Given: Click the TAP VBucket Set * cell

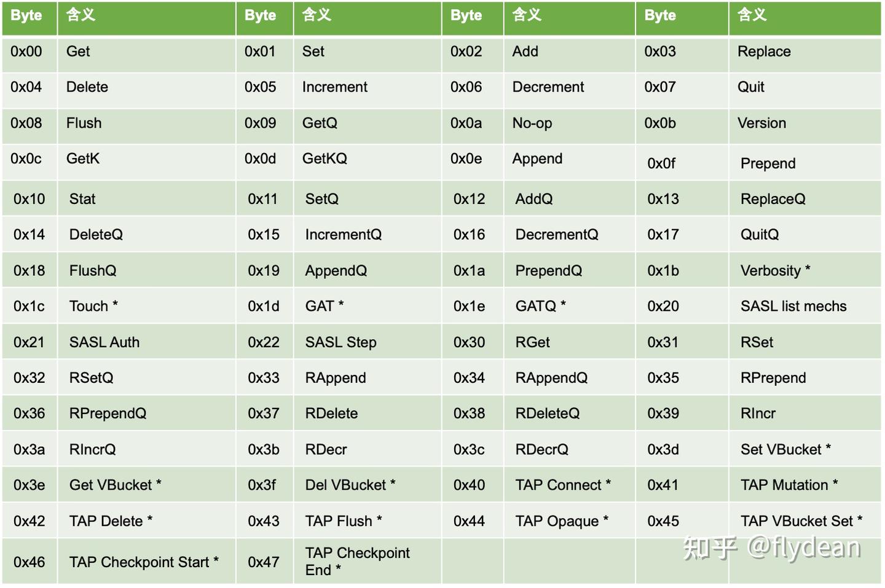Looking at the screenshot, I should point(801,521).
